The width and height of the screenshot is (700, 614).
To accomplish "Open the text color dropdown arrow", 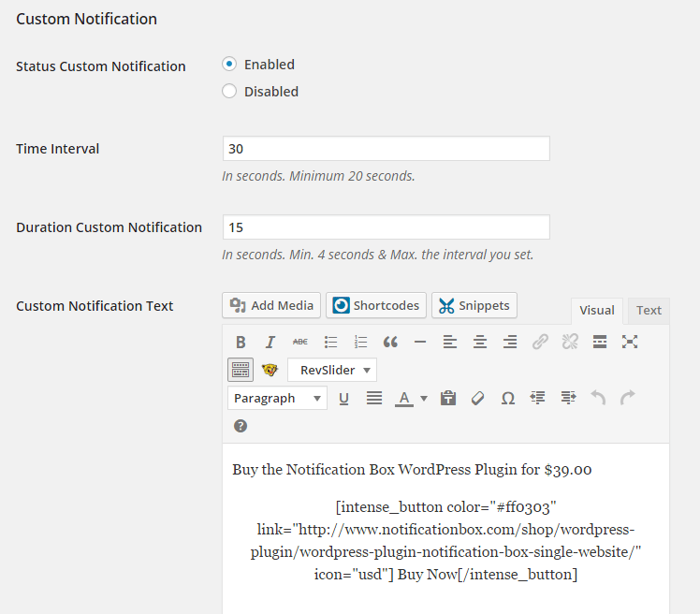I will point(424,399).
